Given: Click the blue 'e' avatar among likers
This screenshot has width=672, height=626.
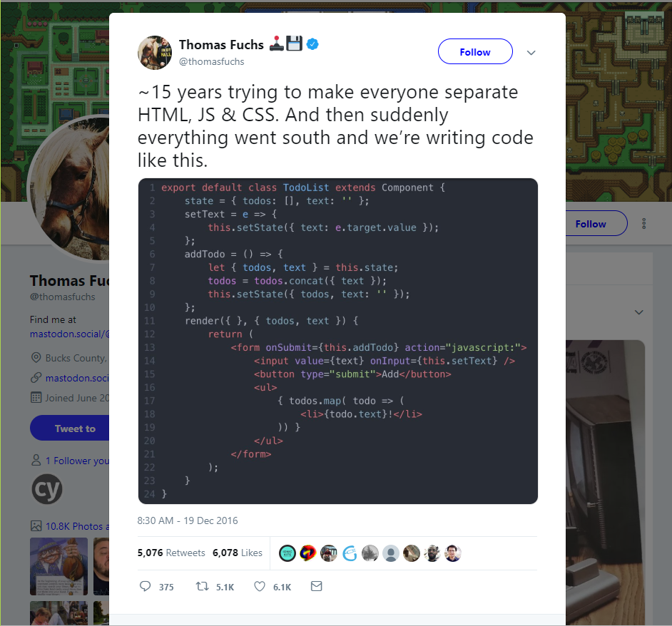Looking at the screenshot, I should point(350,553).
